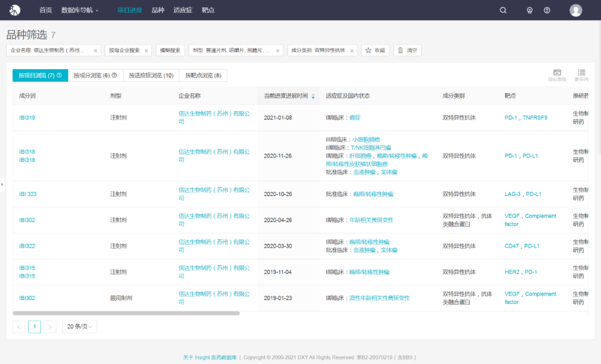Open the user avatar menu
Image resolution: width=601 pixels, height=364 pixels.
(x=575, y=11)
